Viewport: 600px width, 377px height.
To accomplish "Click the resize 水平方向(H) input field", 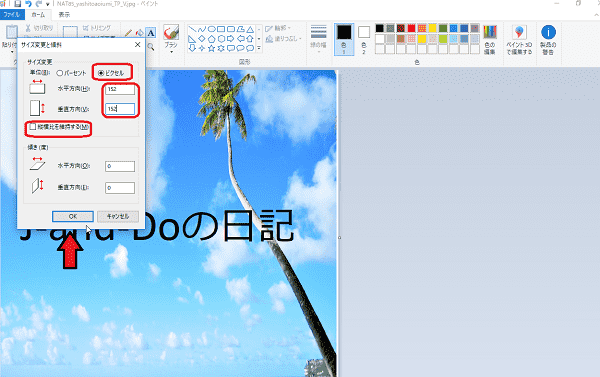I will pos(120,89).
